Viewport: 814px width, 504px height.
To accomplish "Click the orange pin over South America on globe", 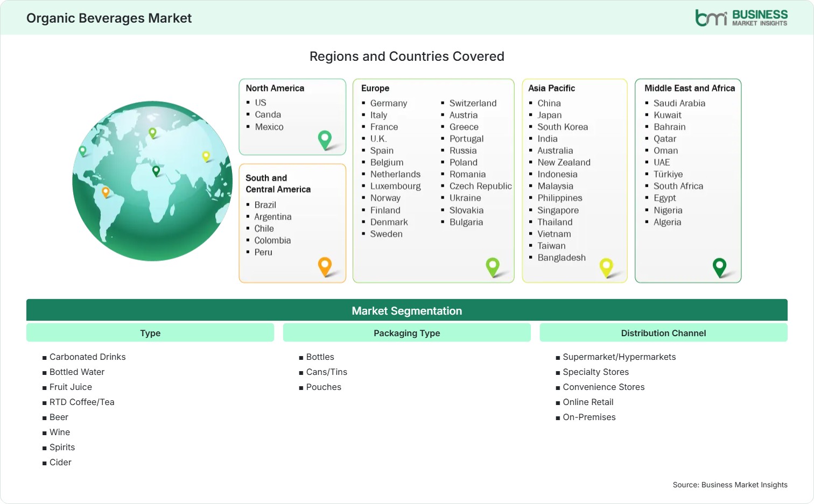I will coord(106,191).
